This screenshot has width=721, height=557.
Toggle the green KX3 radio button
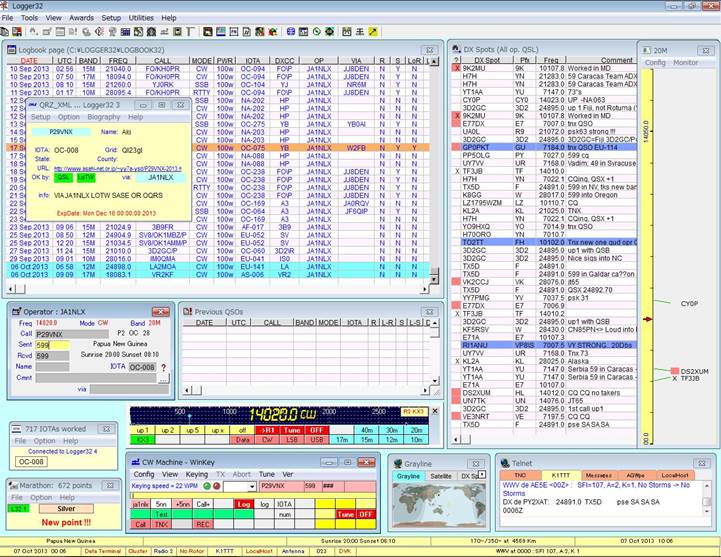click(x=143, y=440)
